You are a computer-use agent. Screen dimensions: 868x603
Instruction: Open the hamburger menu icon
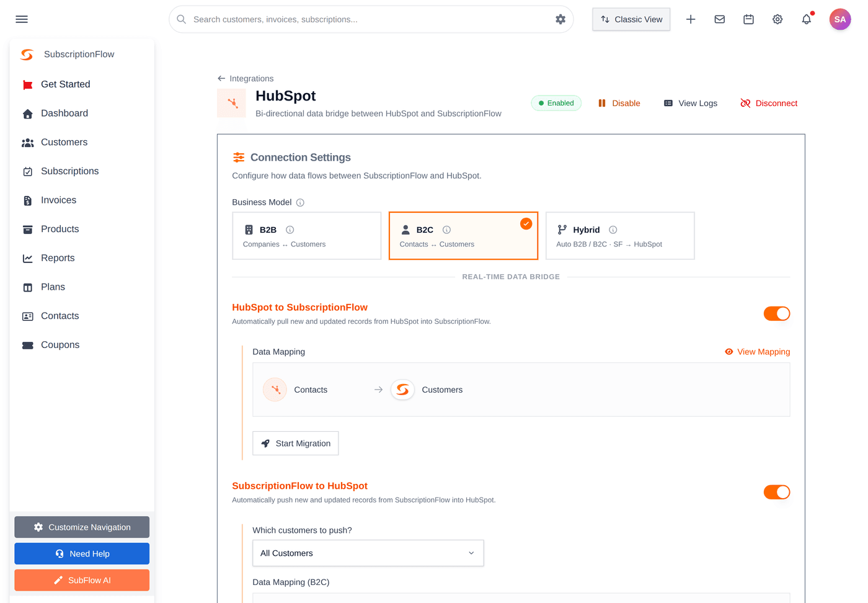pyautogui.click(x=22, y=19)
